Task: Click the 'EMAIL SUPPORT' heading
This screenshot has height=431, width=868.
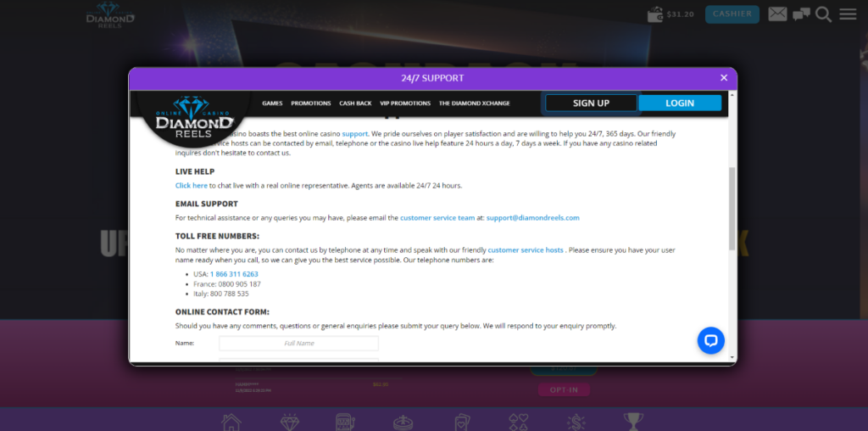Action: (207, 204)
